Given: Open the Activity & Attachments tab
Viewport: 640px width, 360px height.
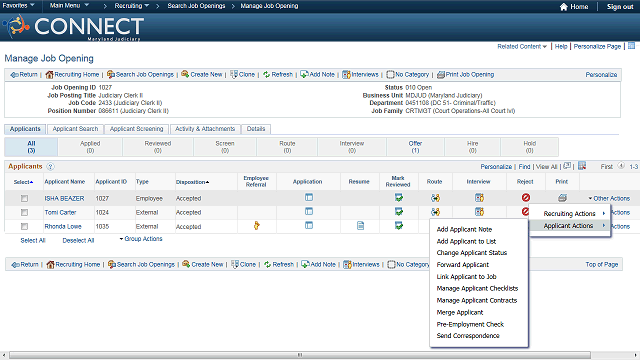Looking at the screenshot, I should point(205,129).
